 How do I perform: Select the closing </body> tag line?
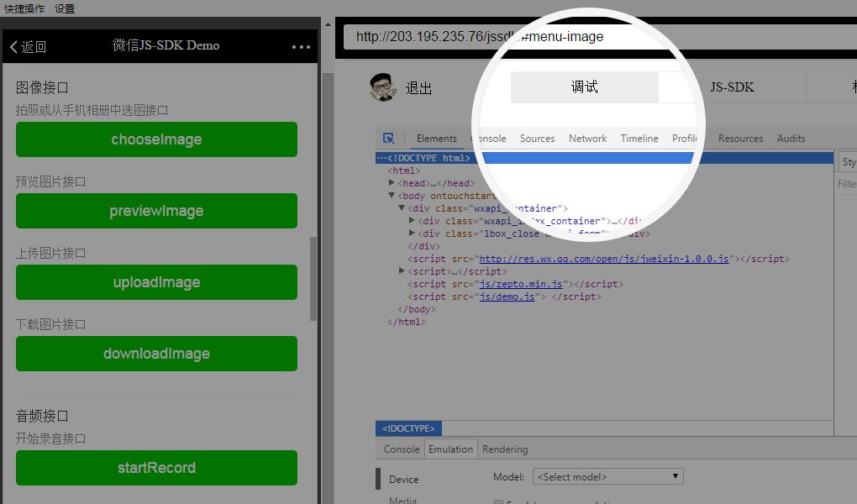417,309
